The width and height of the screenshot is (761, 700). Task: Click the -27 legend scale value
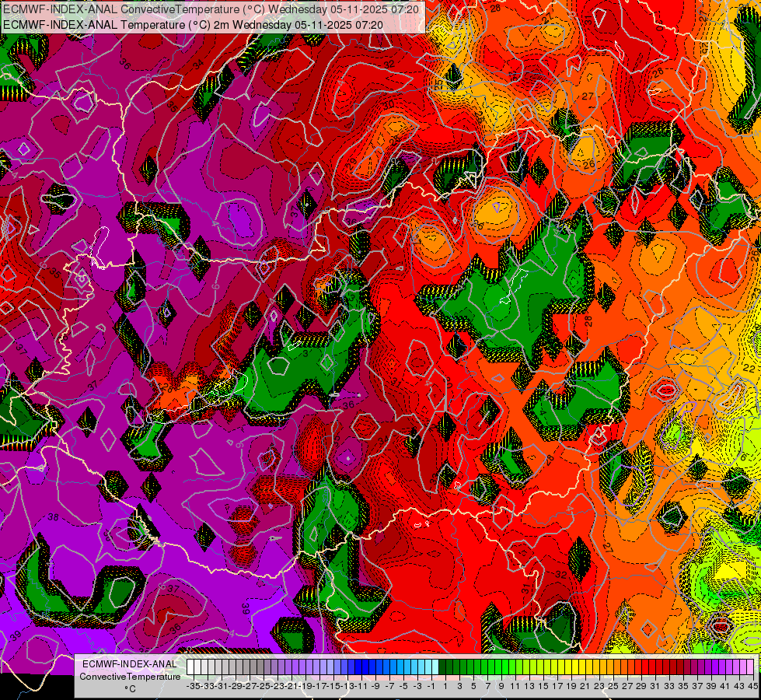click(250, 686)
